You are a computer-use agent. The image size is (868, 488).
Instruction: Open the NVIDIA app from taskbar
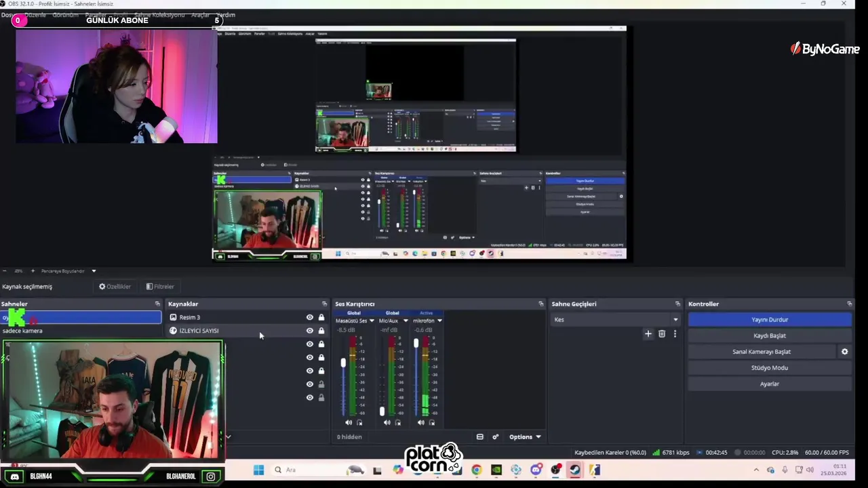[496, 470]
